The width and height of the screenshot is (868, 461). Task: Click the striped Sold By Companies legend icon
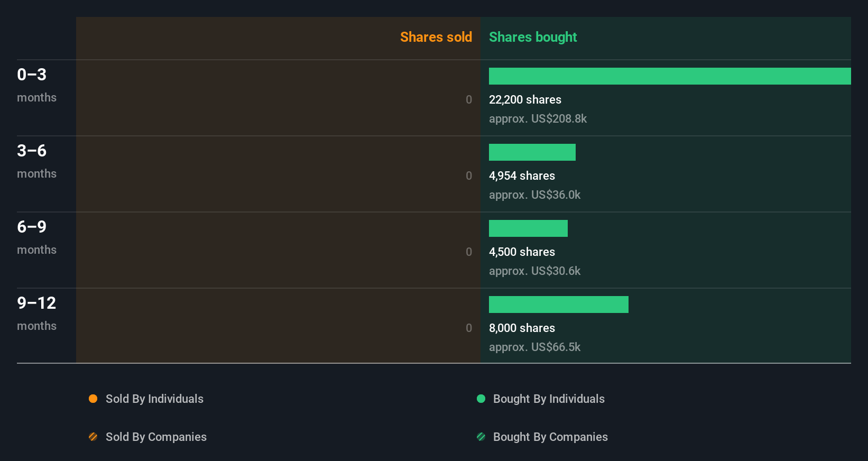pyautogui.click(x=93, y=437)
